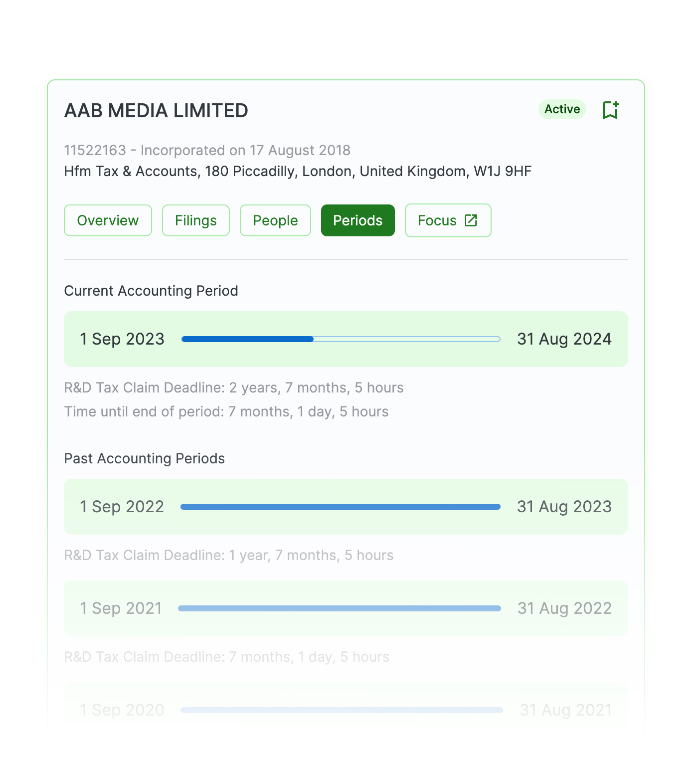
Task: Open the 1 Sep 2022 past period card
Action: (x=346, y=506)
